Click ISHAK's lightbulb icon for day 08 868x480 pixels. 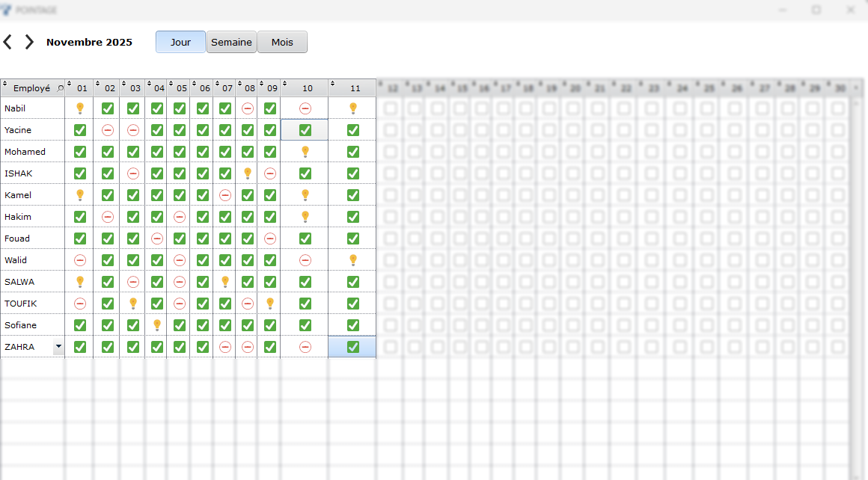click(248, 173)
